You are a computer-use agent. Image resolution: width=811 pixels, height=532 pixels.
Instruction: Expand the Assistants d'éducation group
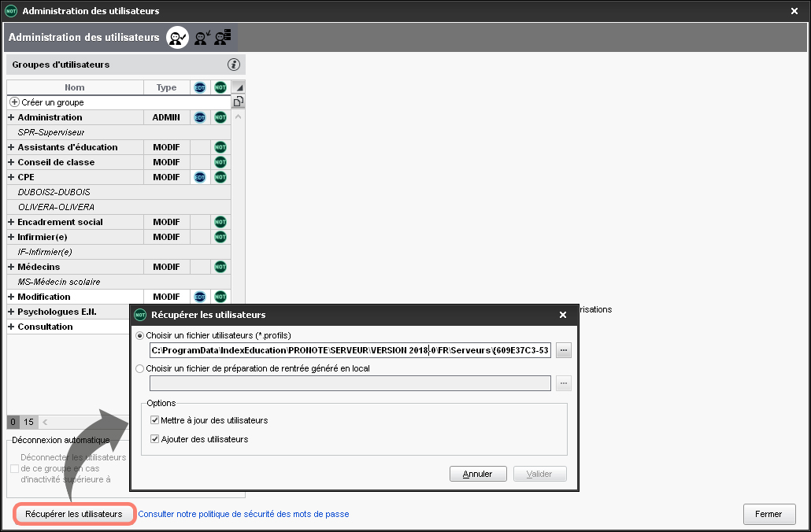[x=11, y=147]
